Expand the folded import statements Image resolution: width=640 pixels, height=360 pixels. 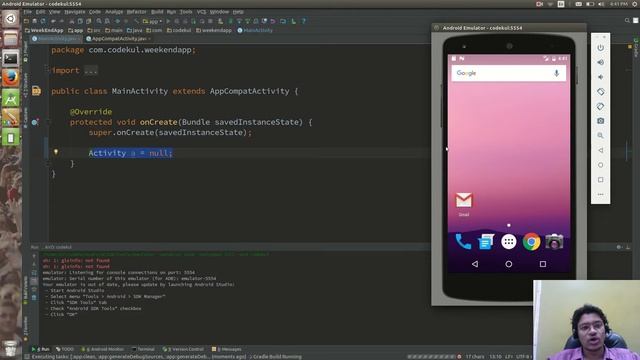(x=91, y=71)
